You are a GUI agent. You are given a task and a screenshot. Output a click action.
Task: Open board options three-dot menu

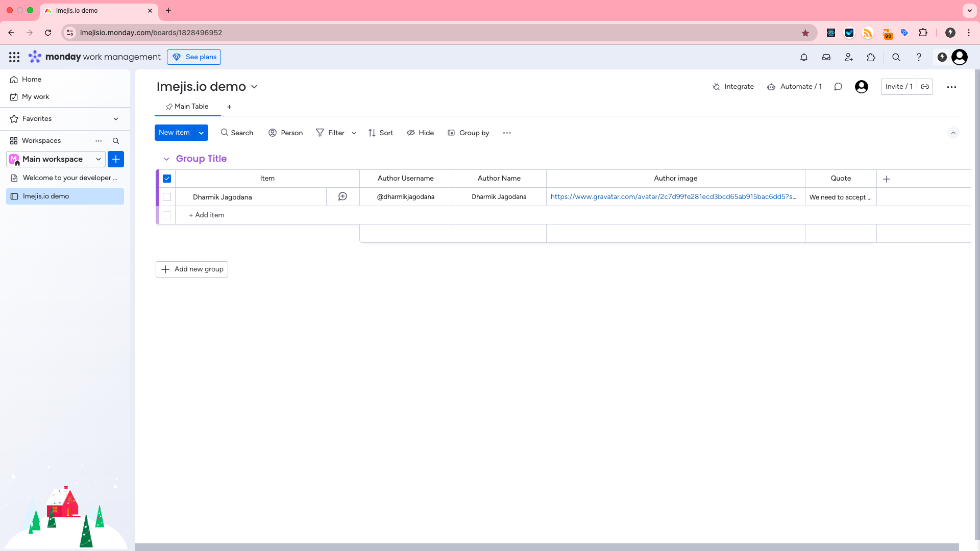click(x=951, y=87)
